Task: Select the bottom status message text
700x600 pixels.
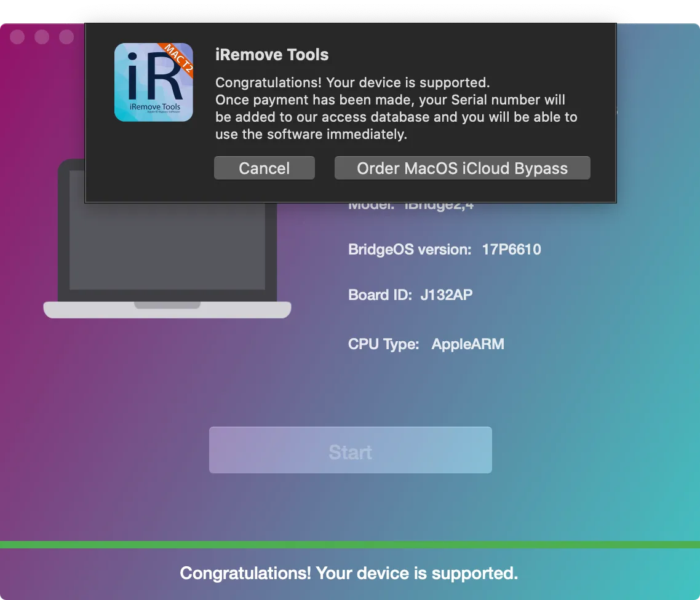Action: 349,574
